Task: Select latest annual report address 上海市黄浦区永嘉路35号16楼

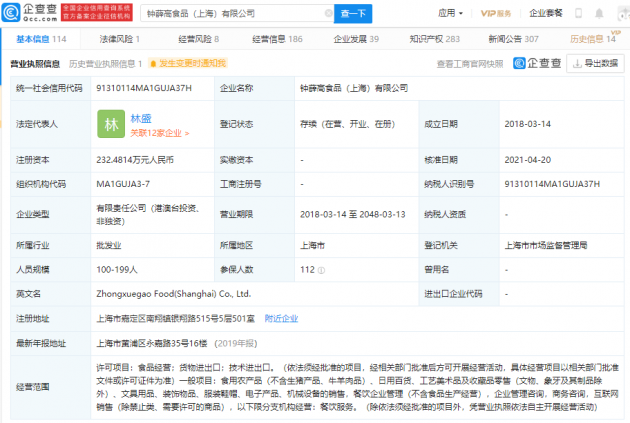Action: pyautogui.click(x=152, y=343)
